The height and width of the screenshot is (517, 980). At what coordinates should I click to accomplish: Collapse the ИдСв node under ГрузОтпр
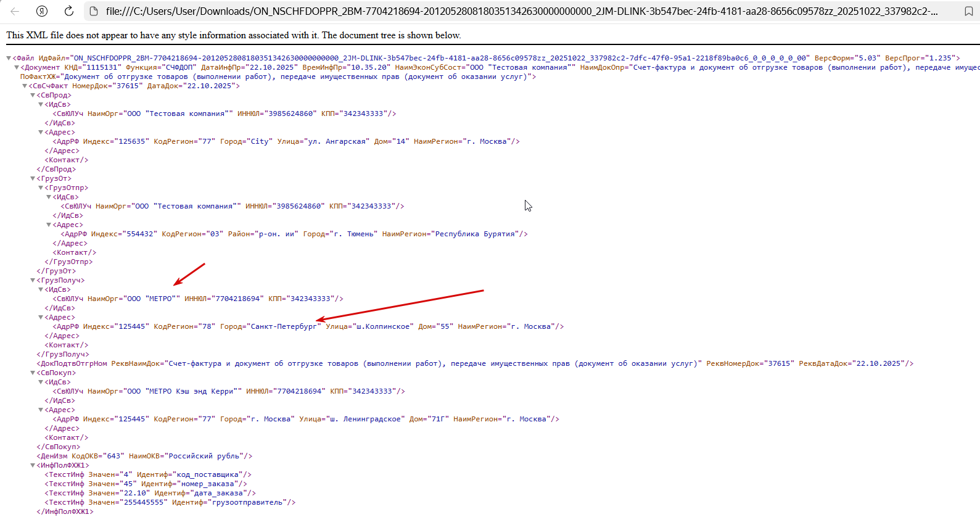click(x=49, y=197)
